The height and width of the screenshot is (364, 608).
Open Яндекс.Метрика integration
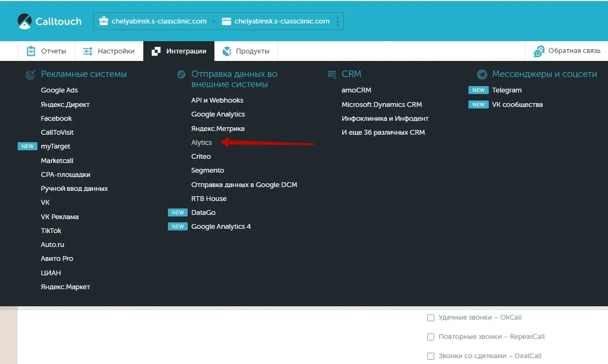(218, 129)
